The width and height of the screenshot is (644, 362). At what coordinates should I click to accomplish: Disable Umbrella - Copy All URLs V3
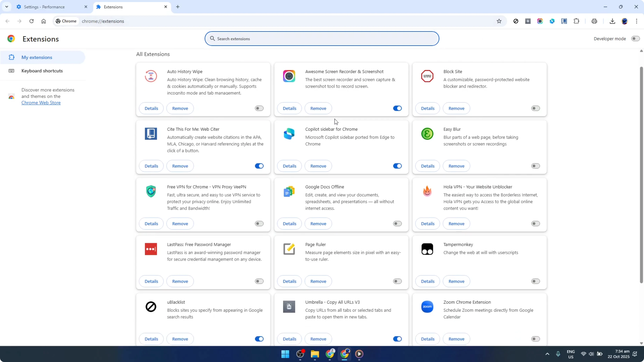click(397, 339)
